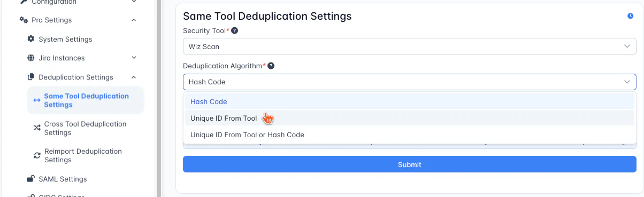Screen dimensions: 644x197
Task: Open the Wiz Scan Security Tool dropdown
Action: pyautogui.click(x=409, y=46)
